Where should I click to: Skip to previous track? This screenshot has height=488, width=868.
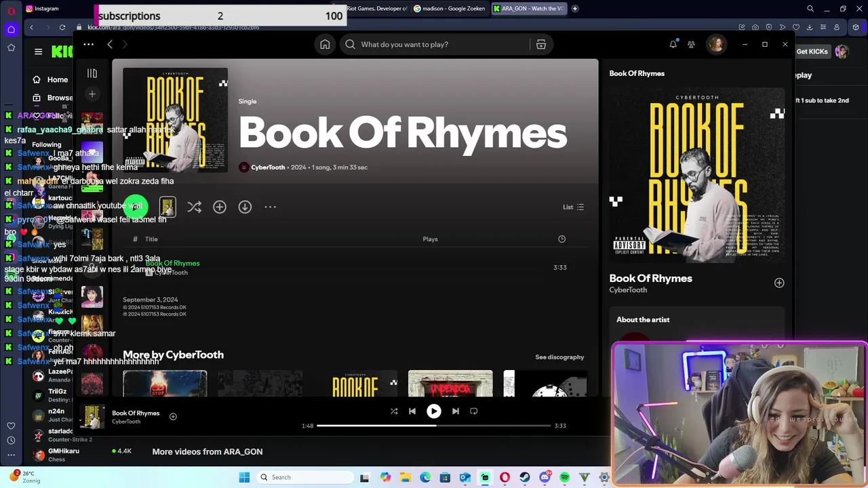point(412,411)
